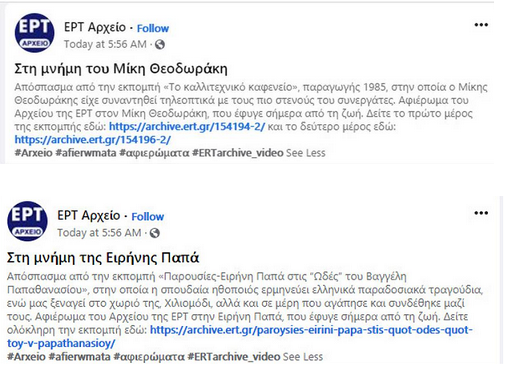Open #ERTarchive_video hashtag in Theodorakis post
Image resolution: width=507 pixels, height=374 pixels.
238,153
